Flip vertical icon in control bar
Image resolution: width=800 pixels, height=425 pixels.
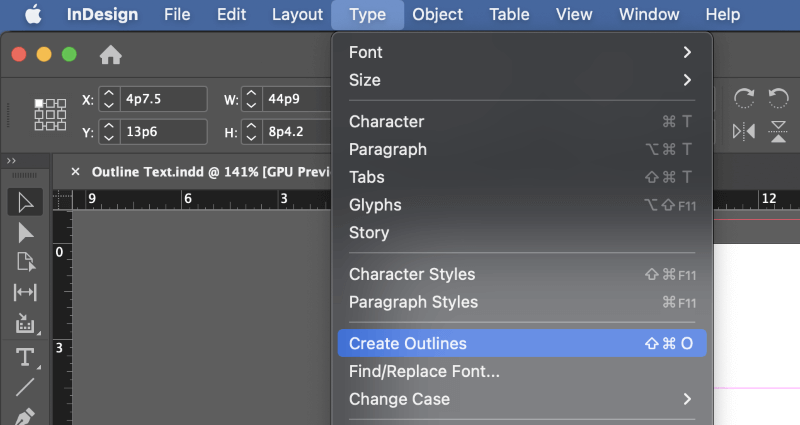click(x=778, y=132)
